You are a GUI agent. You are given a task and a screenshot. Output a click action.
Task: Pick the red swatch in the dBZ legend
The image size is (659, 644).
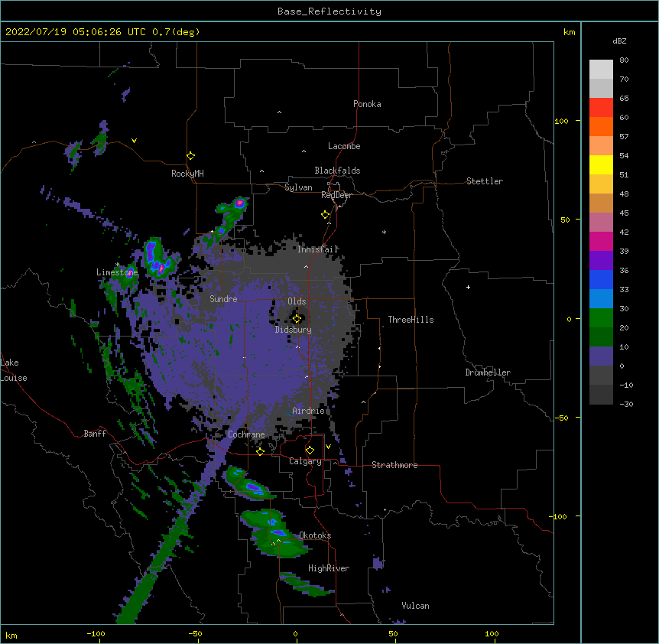tap(601, 107)
